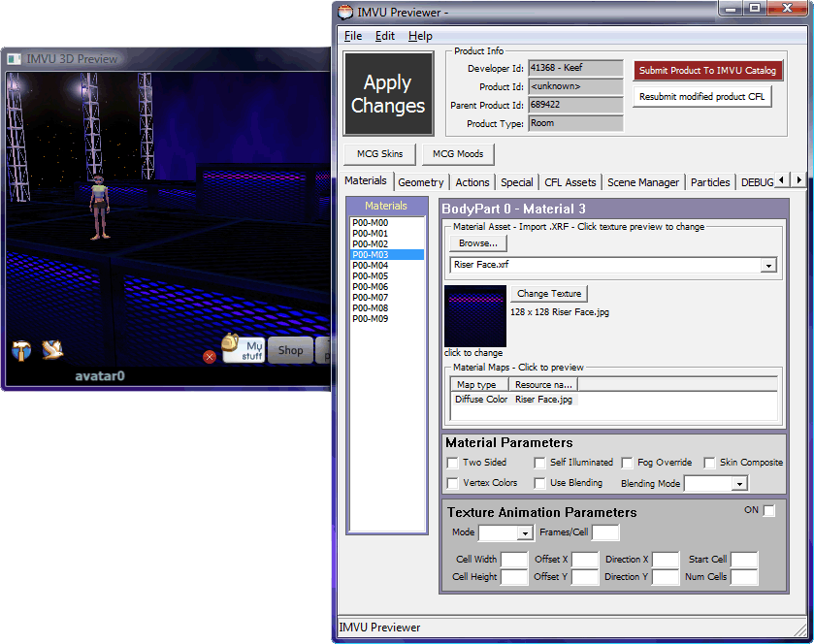The height and width of the screenshot is (644, 814).
Task: Click the Diffuse Color map row
Action: (x=514, y=399)
